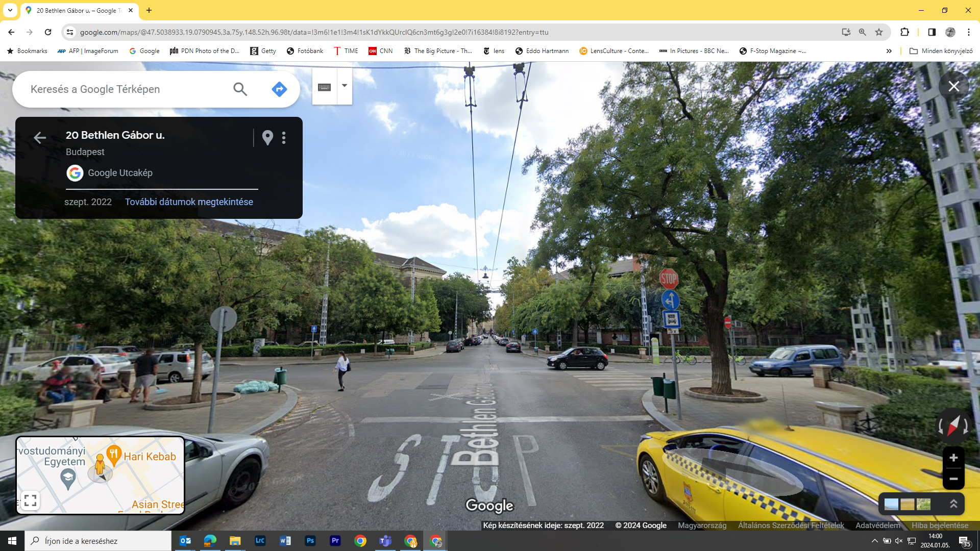Expand the minimap to fullscreen
Viewport: 980px width, 551px height.
(30, 500)
